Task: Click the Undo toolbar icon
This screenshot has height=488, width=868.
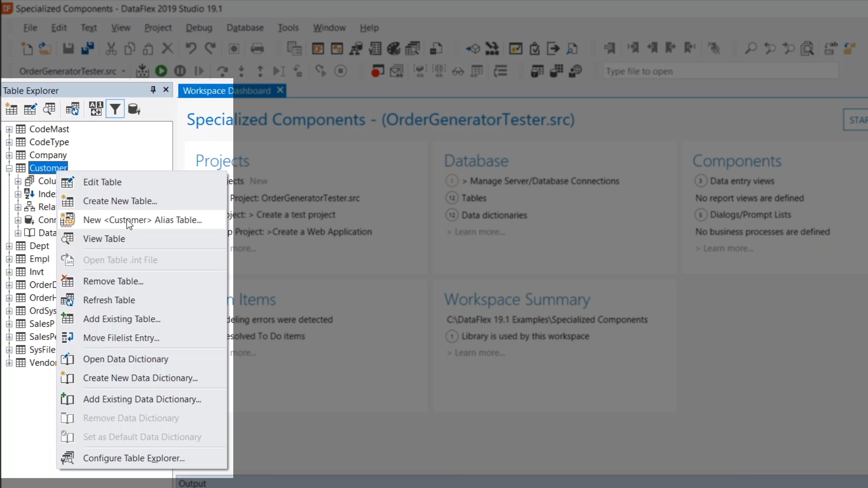Action: coord(191,48)
